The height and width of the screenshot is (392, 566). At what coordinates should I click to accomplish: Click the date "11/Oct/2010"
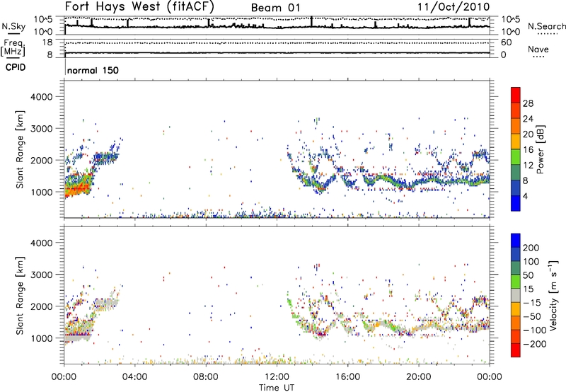(x=454, y=7)
